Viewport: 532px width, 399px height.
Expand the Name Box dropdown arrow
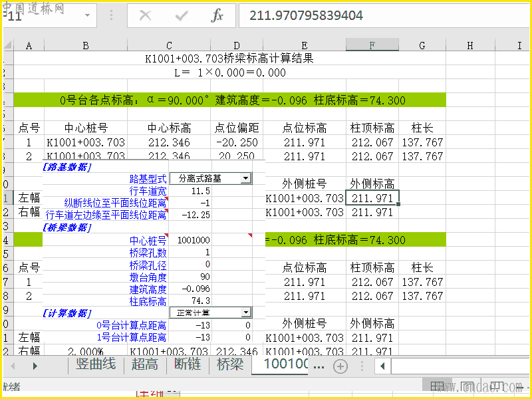click(x=87, y=15)
